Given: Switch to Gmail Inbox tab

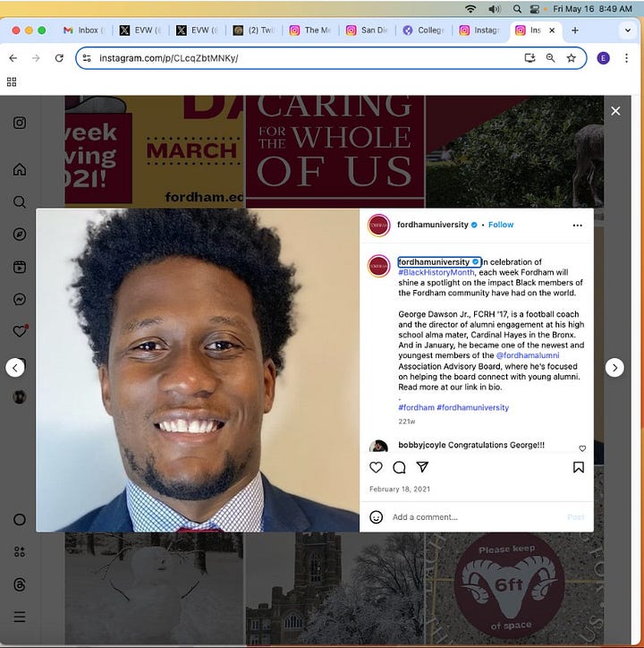Looking at the screenshot, I should 84,30.
